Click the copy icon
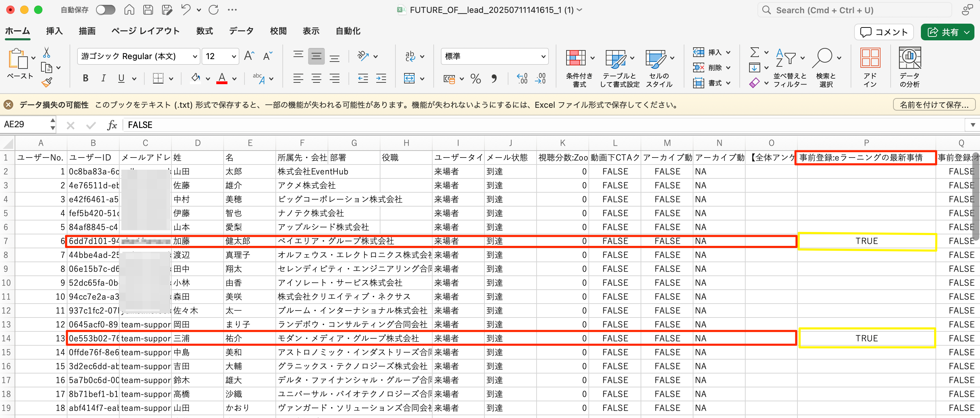 click(47, 68)
